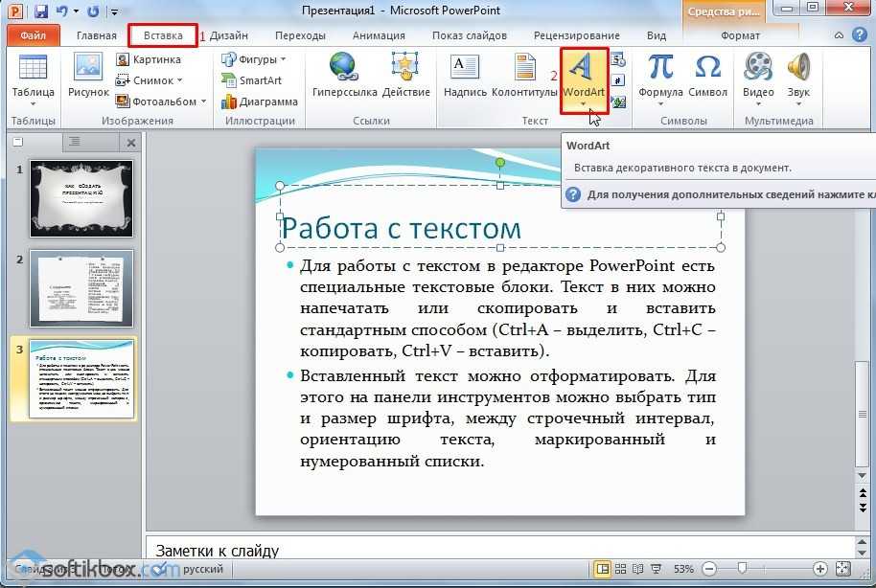Switch to the Дизайн ribbon tab
876x588 pixels.
click(x=228, y=35)
